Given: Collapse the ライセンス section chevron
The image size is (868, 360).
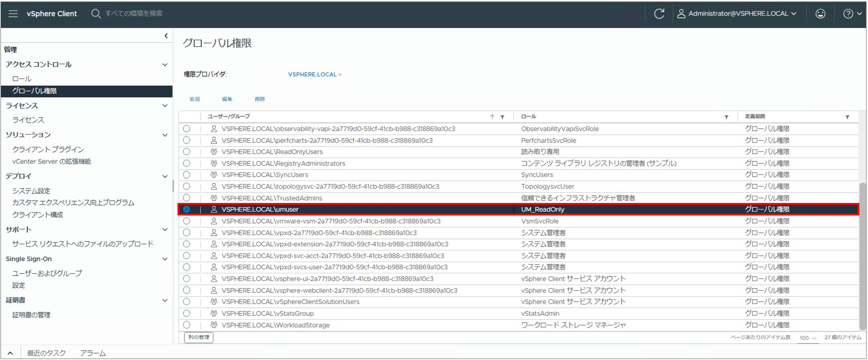Looking at the screenshot, I should click(165, 106).
